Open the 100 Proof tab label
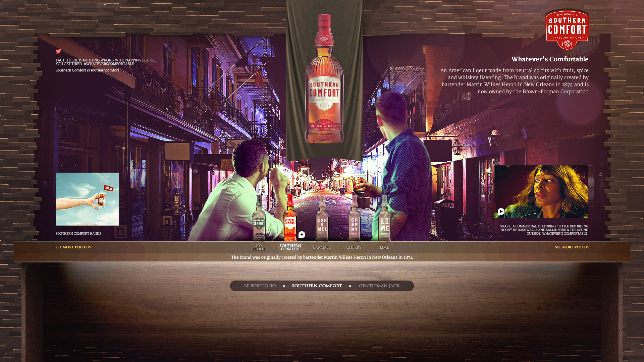 pos(259,248)
